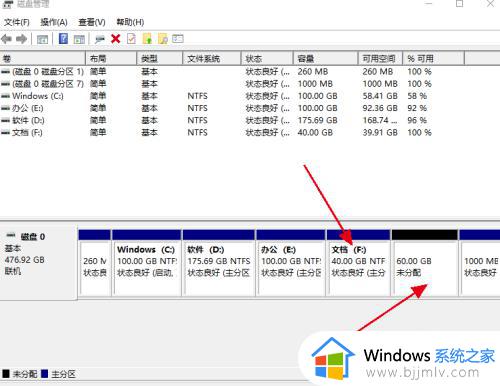The width and height of the screenshot is (500, 386).
Task: Open the 查看(V) menu
Action: point(92,22)
